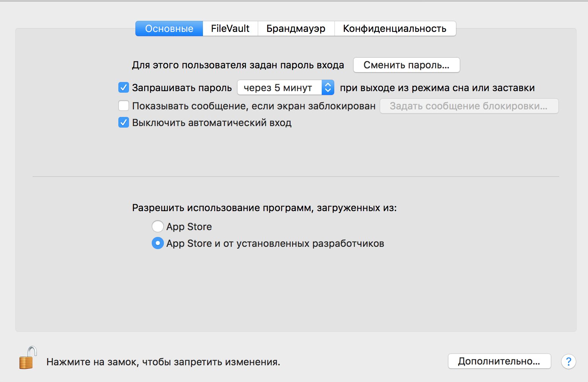Select the Конфиденциальность tab
This screenshot has width=588, height=382.
click(395, 29)
